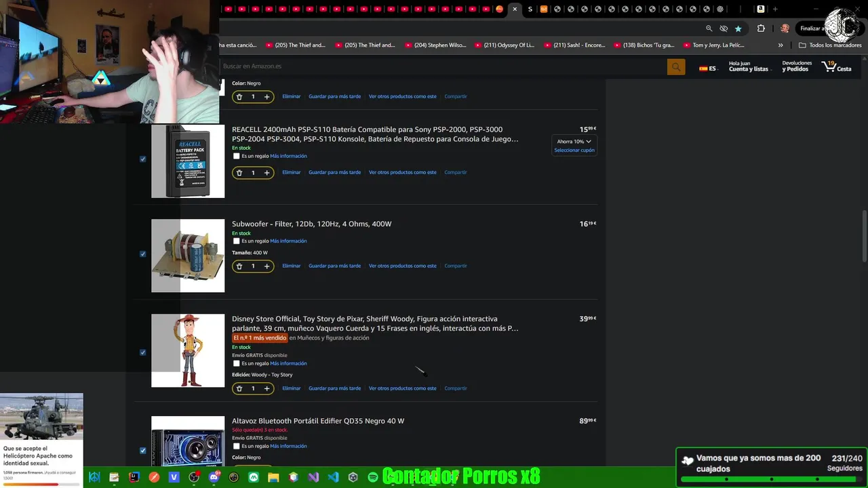Mark Sheriff Woody figure as a gift
This screenshot has width=868, height=488.
click(x=236, y=363)
